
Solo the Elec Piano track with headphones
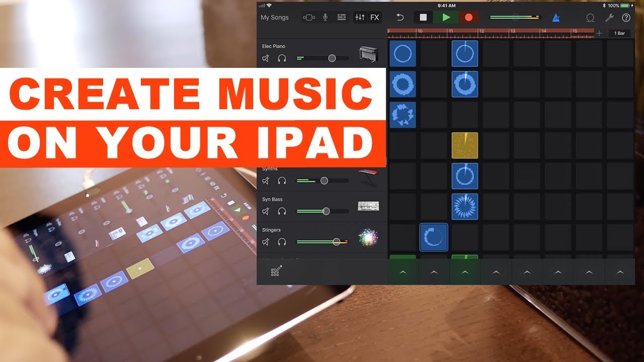[282, 58]
